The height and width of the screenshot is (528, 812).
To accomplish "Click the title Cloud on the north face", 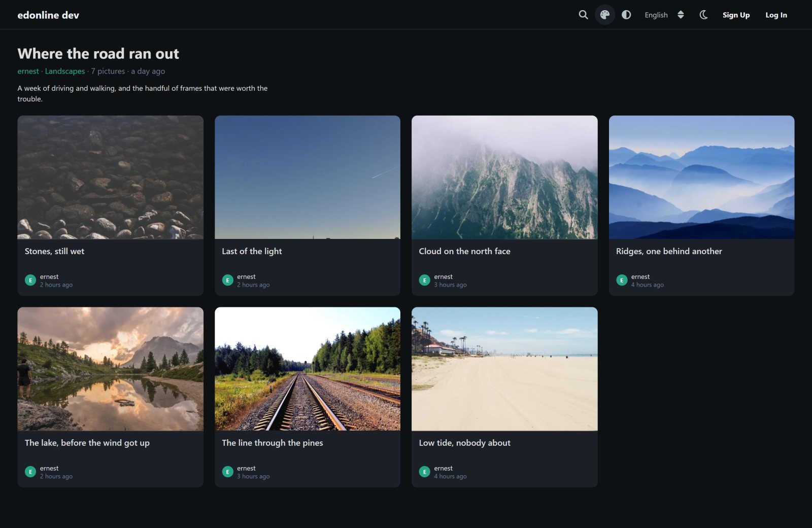I will (464, 251).
